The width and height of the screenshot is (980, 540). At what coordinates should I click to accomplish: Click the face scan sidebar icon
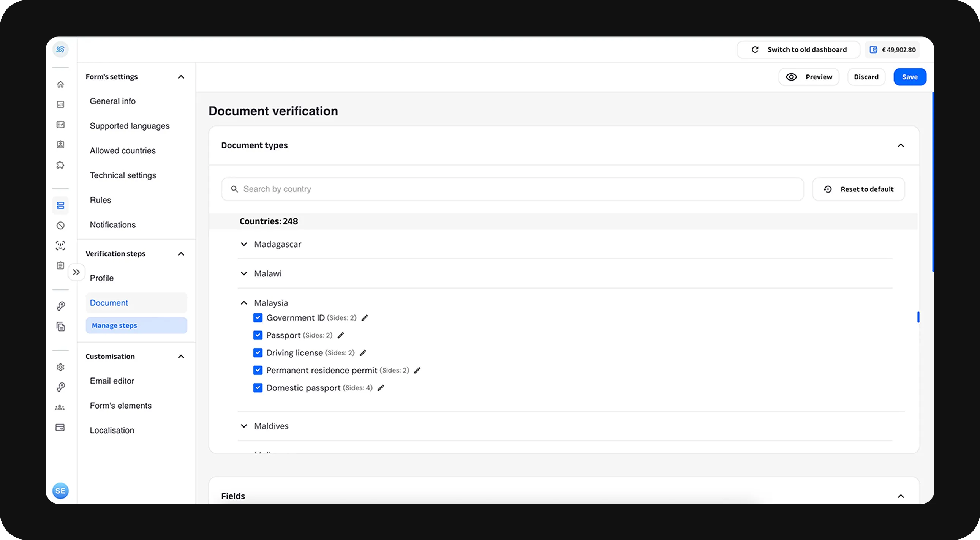[x=60, y=246]
